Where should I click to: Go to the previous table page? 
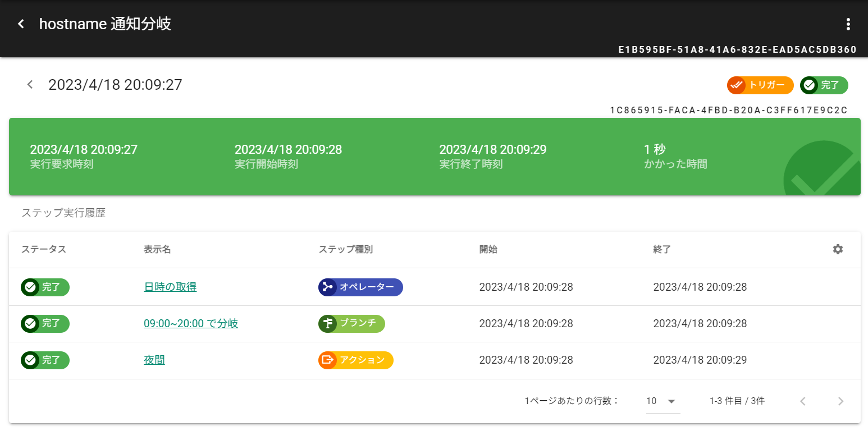click(x=803, y=401)
